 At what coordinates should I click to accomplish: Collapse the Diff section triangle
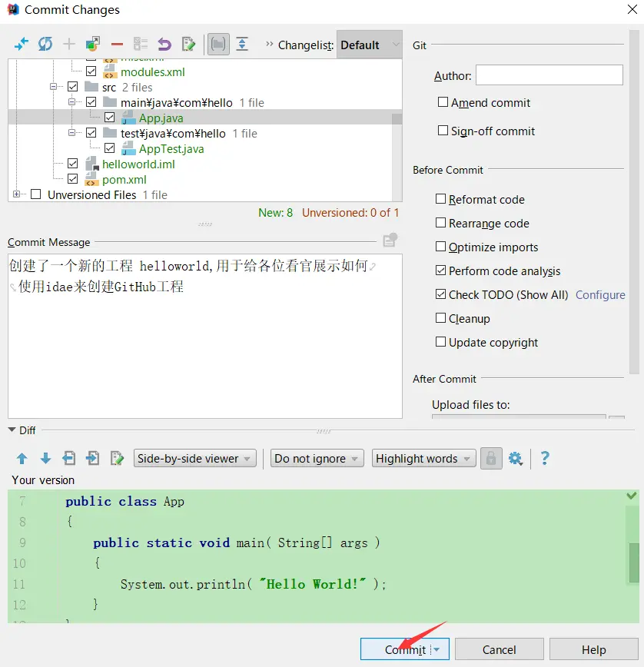pyautogui.click(x=12, y=430)
